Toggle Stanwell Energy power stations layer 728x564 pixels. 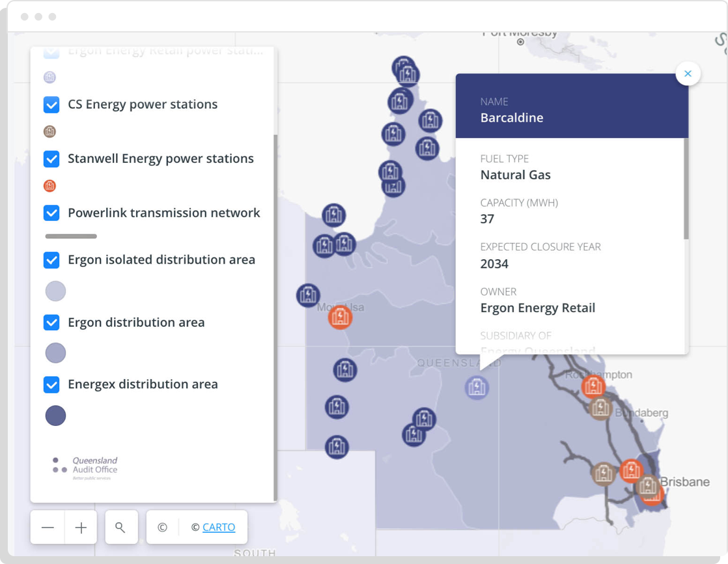click(51, 159)
